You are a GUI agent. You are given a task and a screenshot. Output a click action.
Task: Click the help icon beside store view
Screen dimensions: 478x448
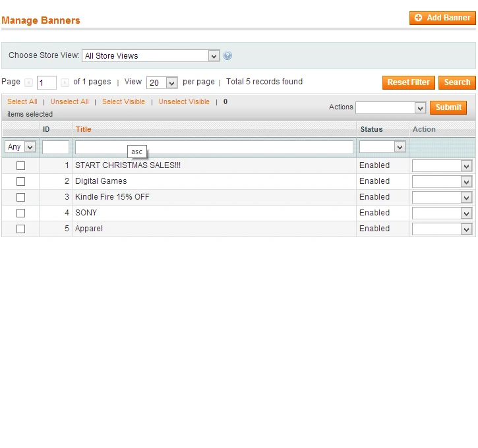227,56
